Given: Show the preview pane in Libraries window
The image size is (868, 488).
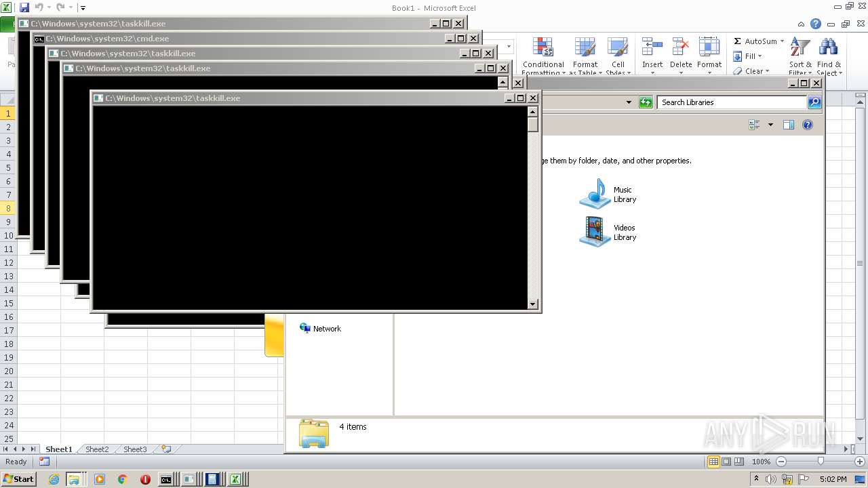Looking at the screenshot, I should click(x=788, y=125).
